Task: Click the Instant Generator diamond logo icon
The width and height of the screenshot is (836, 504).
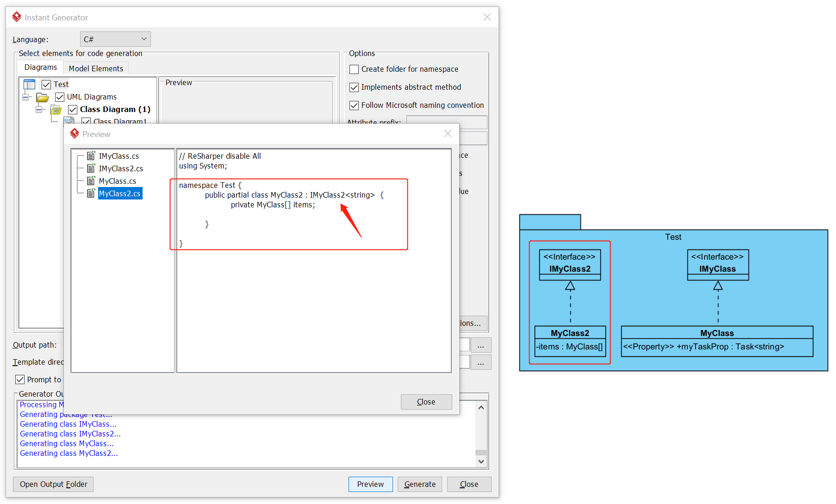Action: pyautogui.click(x=16, y=17)
